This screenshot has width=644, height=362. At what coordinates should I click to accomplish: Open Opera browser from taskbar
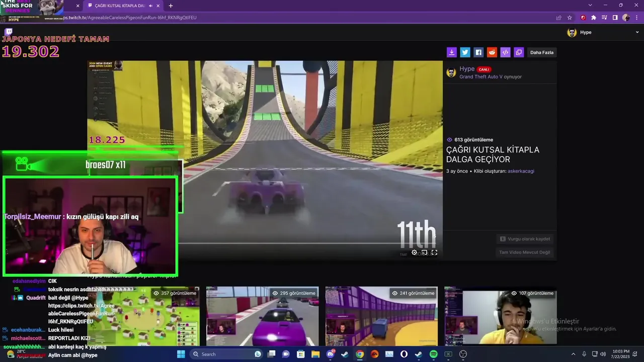pyautogui.click(x=404, y=354)
